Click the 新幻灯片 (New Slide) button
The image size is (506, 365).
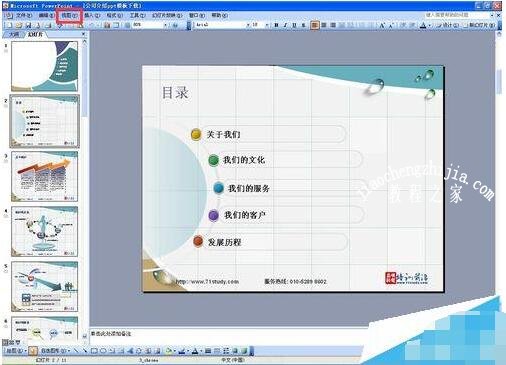(x=478, y=25)
